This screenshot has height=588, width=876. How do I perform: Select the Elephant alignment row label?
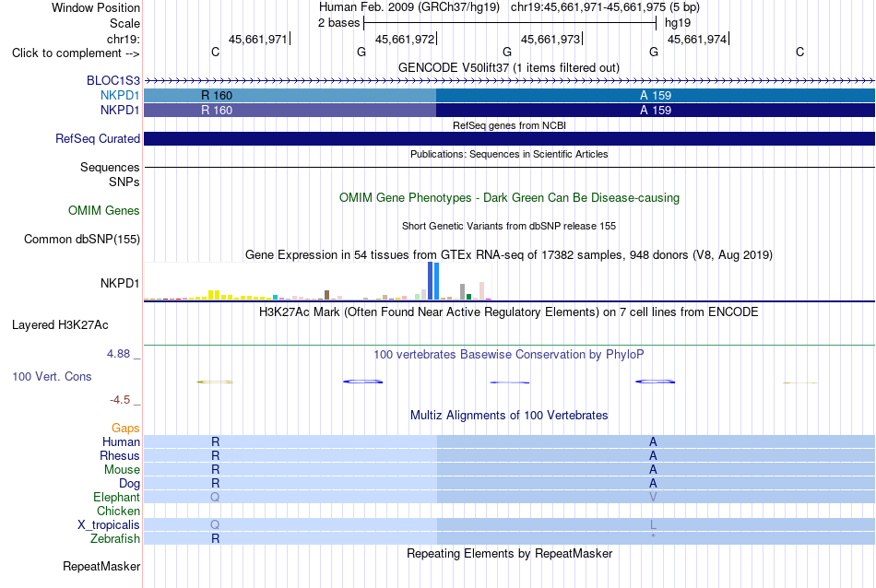(x=116, y=497)
